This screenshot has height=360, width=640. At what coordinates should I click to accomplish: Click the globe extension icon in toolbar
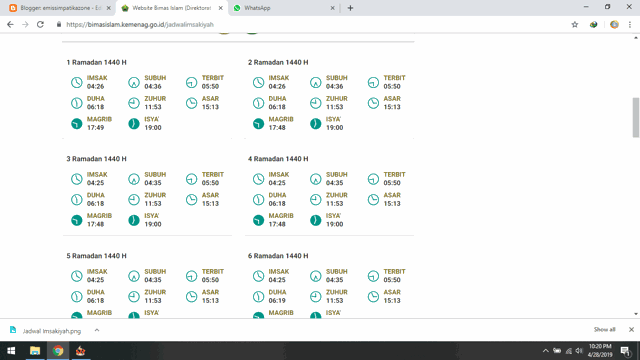(x=593, y=24)
